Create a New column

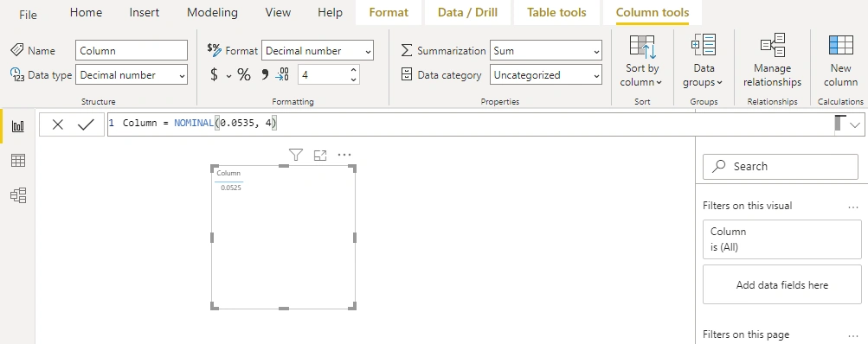[x=840, y=61]
